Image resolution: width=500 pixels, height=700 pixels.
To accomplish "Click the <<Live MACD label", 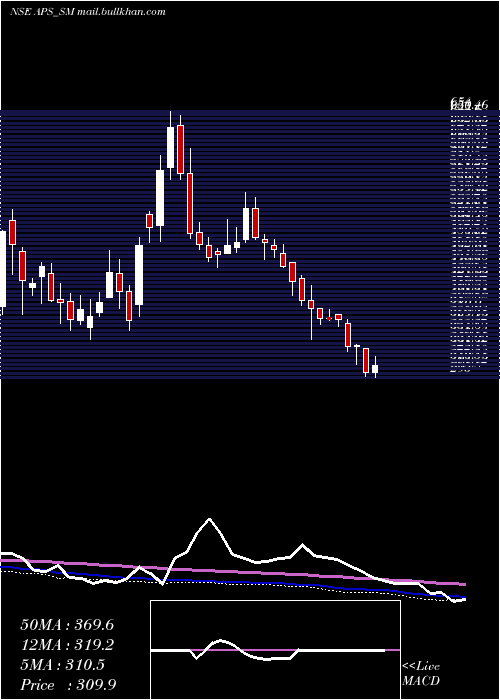I will click(x=421, y=673).
